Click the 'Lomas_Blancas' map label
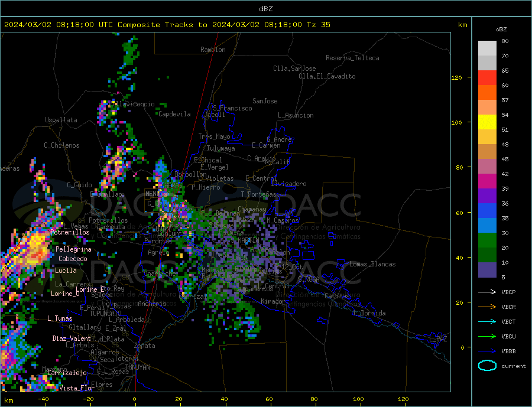Viewport: 532px width, 407px height. (x=372, y=264)
